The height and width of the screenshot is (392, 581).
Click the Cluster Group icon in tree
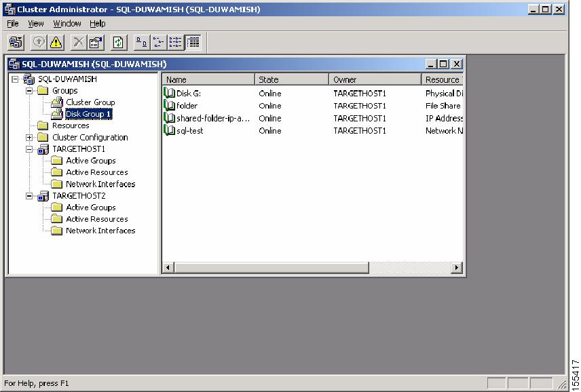[57, 102]
